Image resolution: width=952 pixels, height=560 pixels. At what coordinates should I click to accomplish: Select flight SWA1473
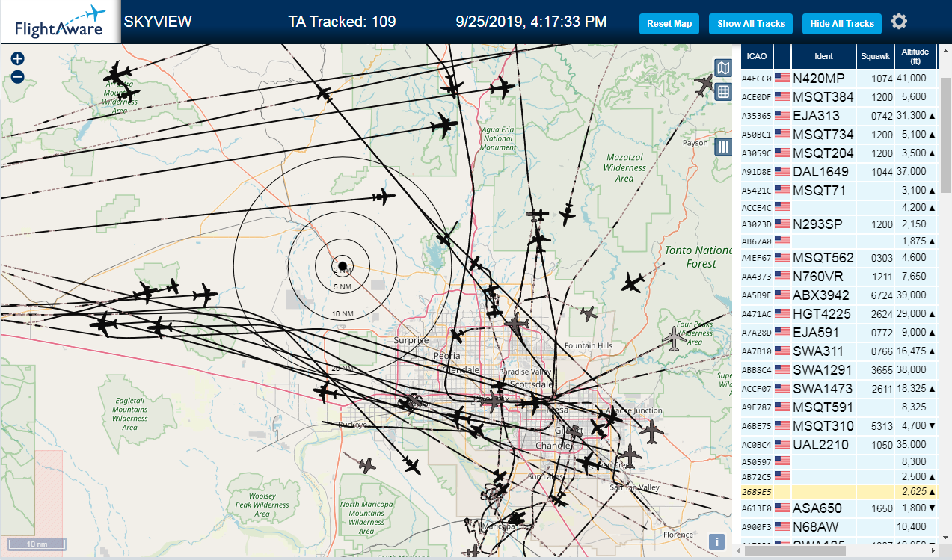click(x=838, y=388)
